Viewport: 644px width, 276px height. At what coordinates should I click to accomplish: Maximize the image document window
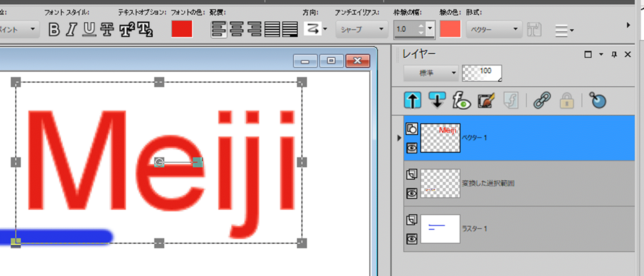point(331,61)
